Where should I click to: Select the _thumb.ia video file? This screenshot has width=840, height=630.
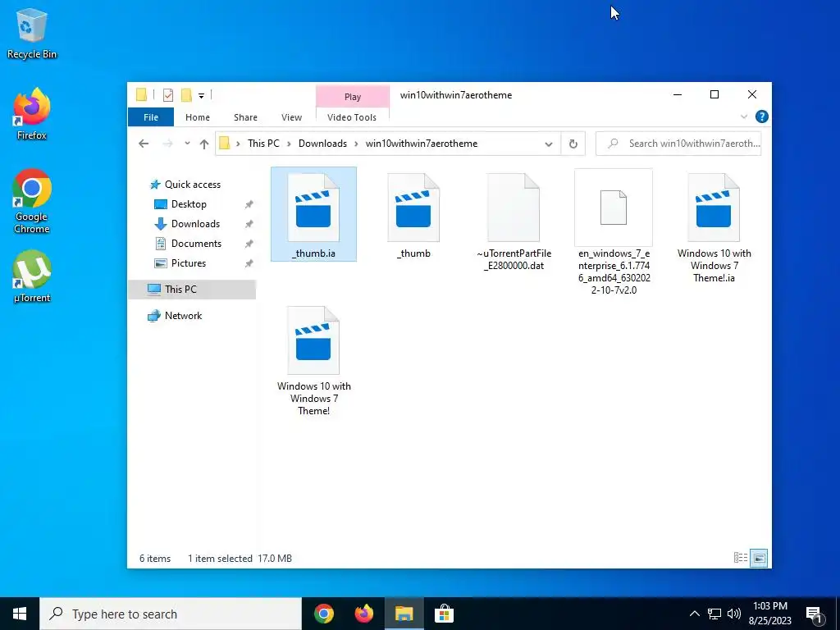click(313, 214)
